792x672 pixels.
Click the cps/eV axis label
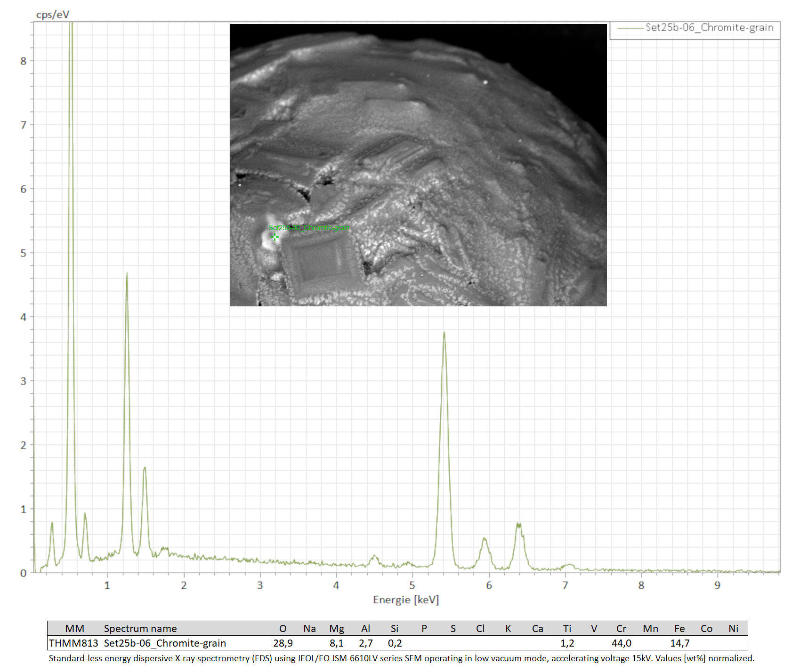coord(52,15)
